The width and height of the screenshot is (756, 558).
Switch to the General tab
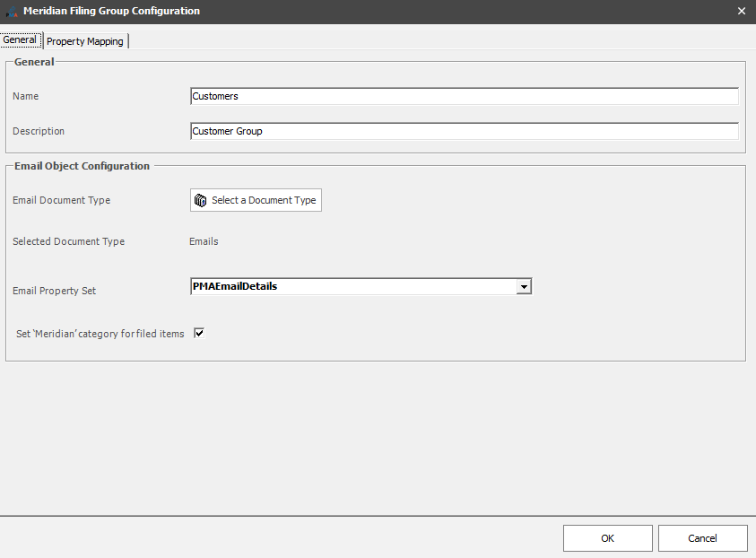pyautogui.click(x=20, y=40)
